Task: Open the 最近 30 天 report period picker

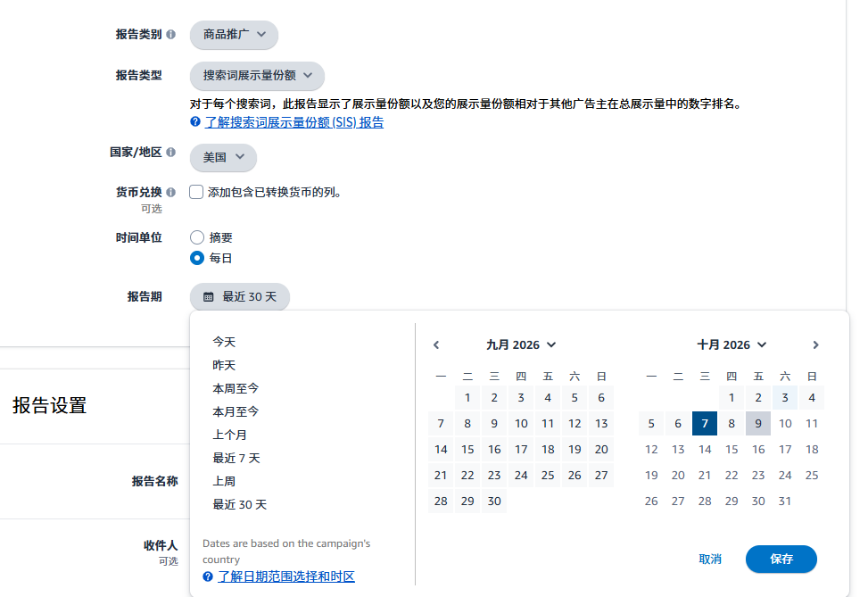Action: point(240,297)
